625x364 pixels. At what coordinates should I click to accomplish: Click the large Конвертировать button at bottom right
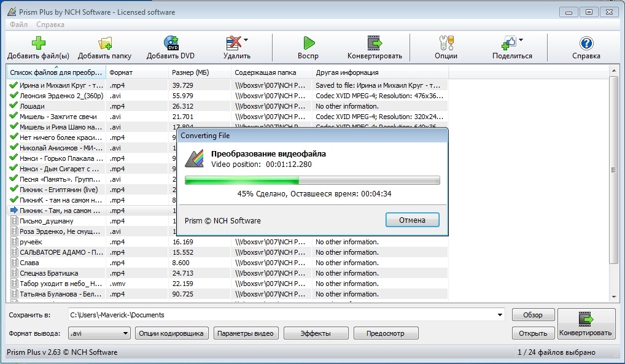[586, 323]
